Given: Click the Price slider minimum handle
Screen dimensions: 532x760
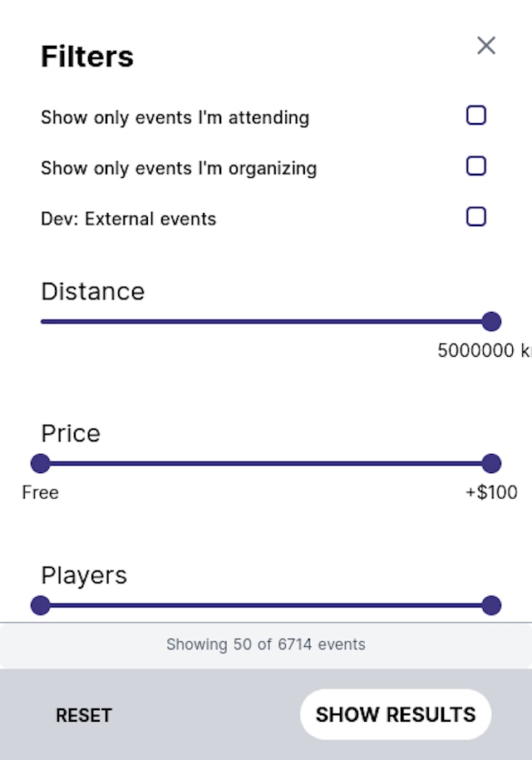Looking at the screenshot, I should click(x=40, y=463).
